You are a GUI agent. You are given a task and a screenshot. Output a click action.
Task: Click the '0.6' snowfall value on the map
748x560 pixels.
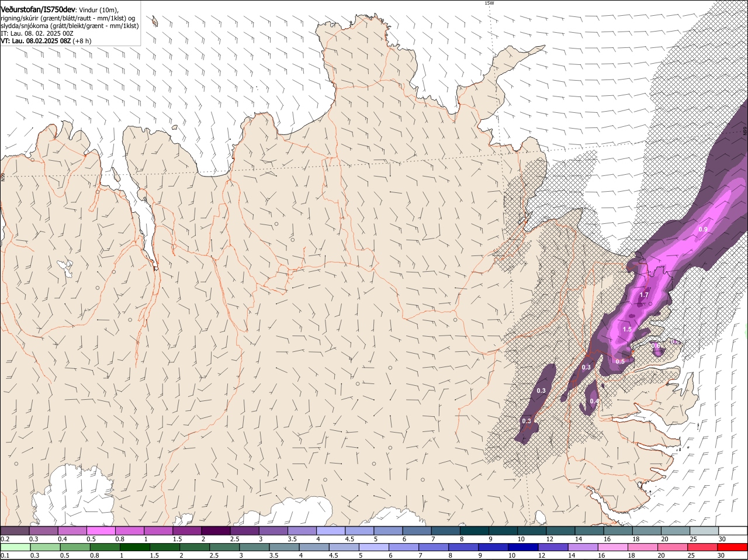pos(656,345)
